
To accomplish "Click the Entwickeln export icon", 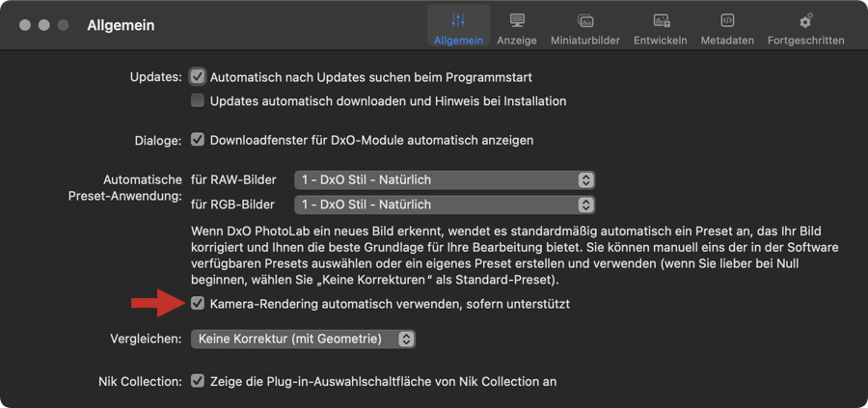I will coord(661,20).
